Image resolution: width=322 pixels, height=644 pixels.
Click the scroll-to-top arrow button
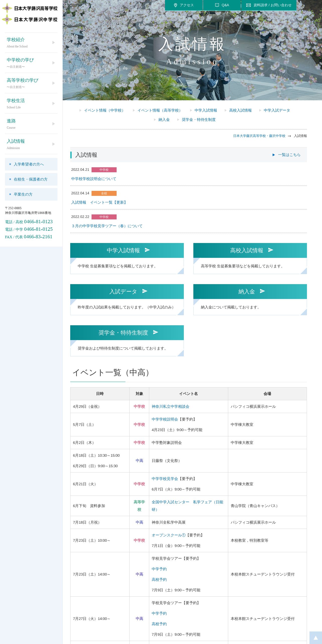tap(315, 638)
